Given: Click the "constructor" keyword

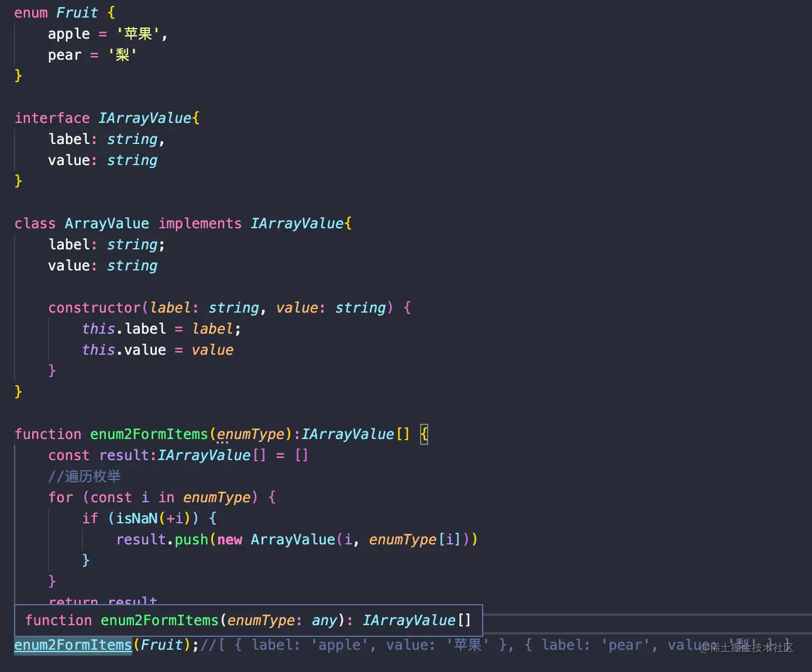Looking at the screenshot, I should [x=95, y=307].
